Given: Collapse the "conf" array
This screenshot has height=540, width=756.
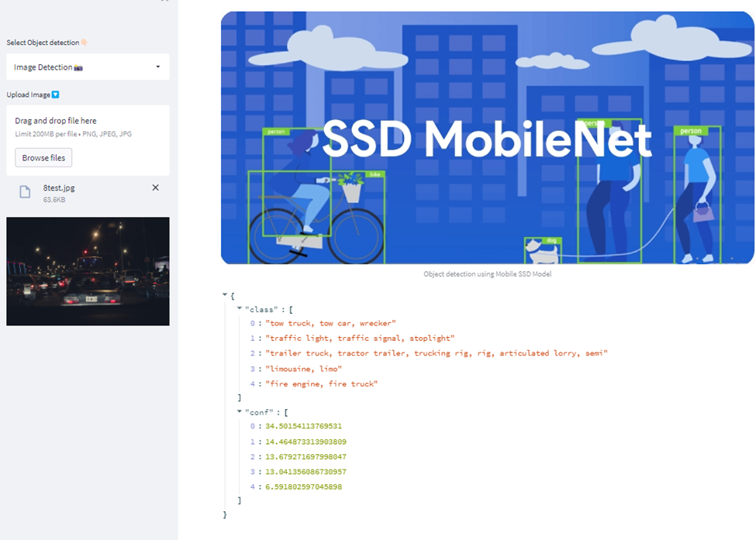Looking at the screenshot, I should [x=239, y=411].
